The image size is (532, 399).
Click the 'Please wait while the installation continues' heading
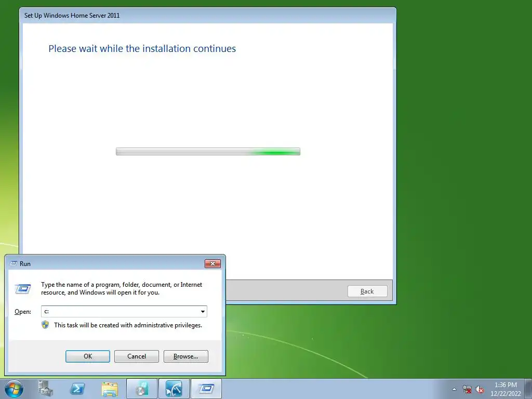142,48
